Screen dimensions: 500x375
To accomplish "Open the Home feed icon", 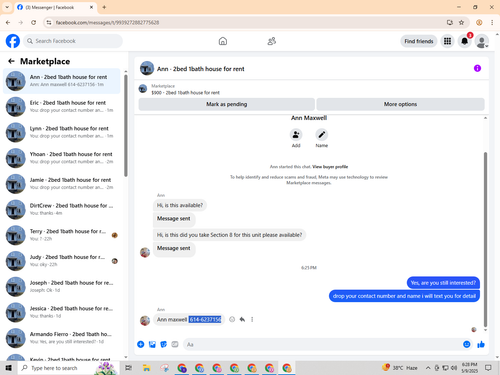I will tap(223, 41).
